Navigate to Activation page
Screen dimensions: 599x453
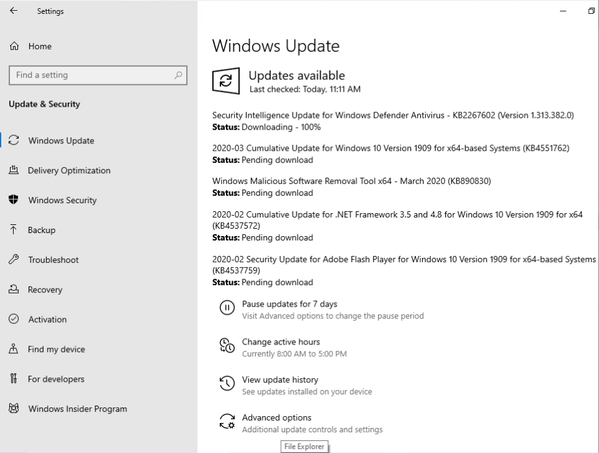tap(47, 319)
